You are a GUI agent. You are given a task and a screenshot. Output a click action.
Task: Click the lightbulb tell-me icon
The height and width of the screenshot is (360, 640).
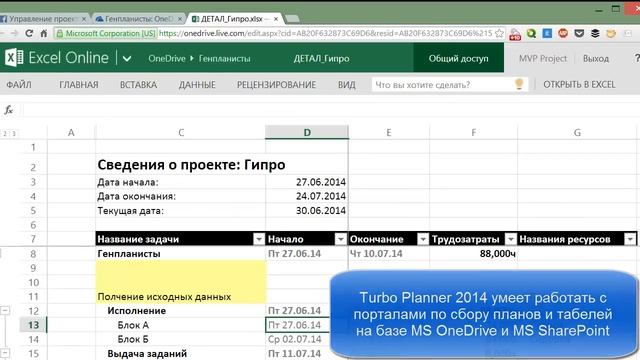coord(519,84)
